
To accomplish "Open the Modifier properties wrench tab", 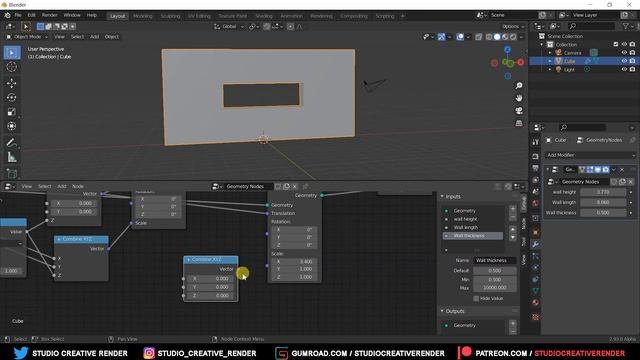I will 536,244.
